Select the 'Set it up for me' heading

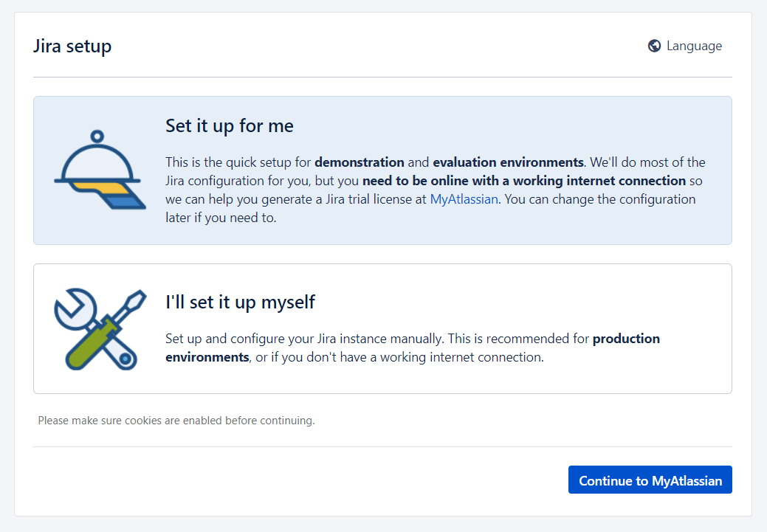(x=230, y=126)
